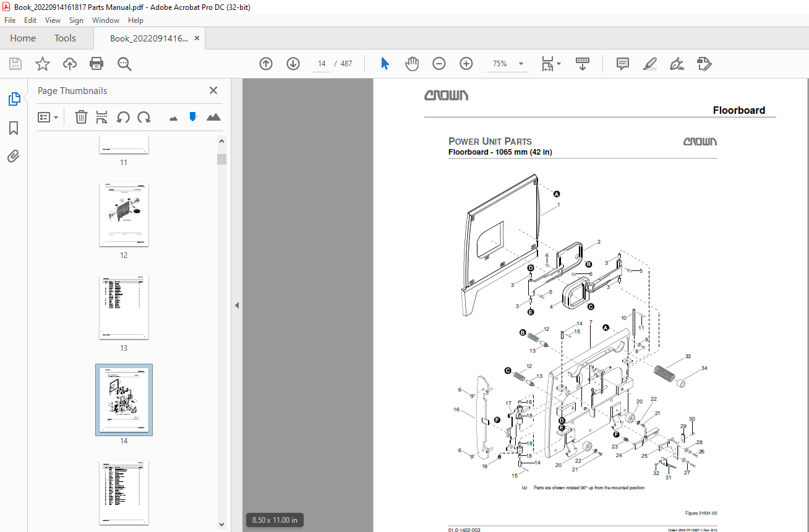
Task: Click the scrolling mode keyboard icon
Action: (583, 64)
